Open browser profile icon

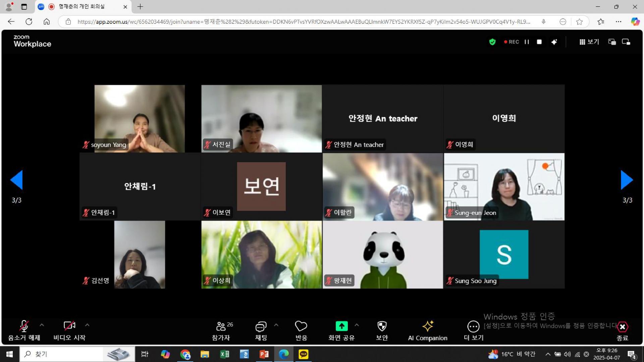pos(9,6)
